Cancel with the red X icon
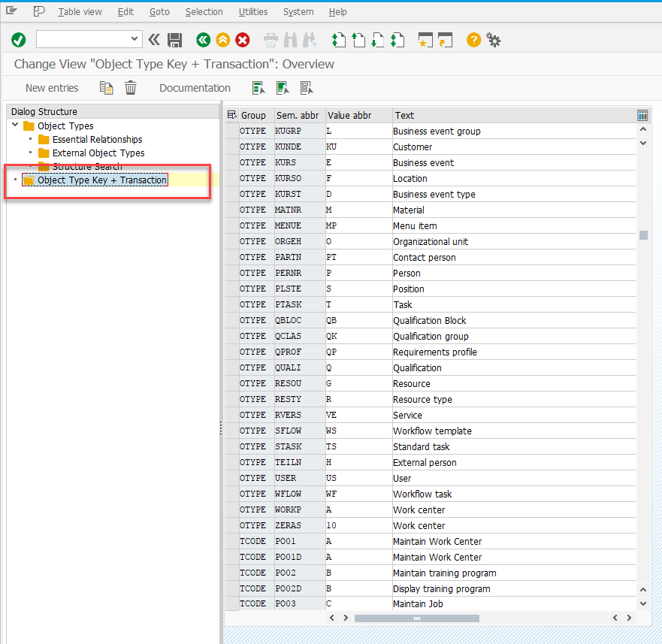Viewport: 662px width, 644px height. (x=243, y=40)
